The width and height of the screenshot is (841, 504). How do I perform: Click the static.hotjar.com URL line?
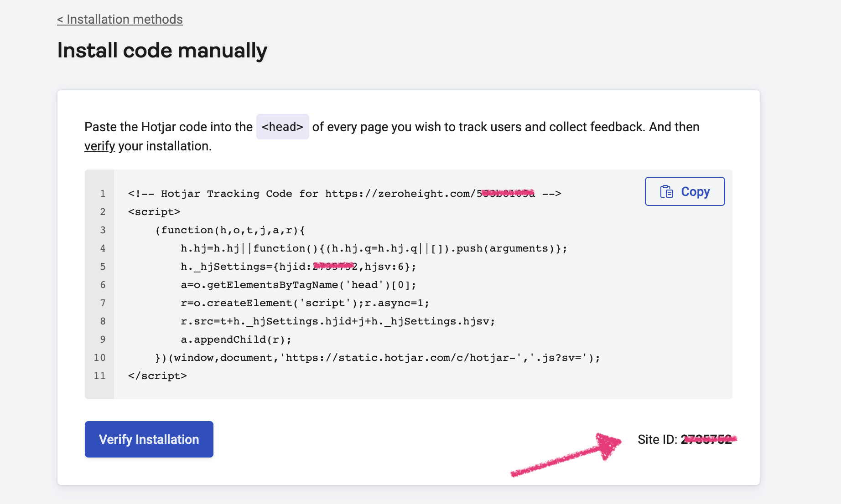click(378, 358)
